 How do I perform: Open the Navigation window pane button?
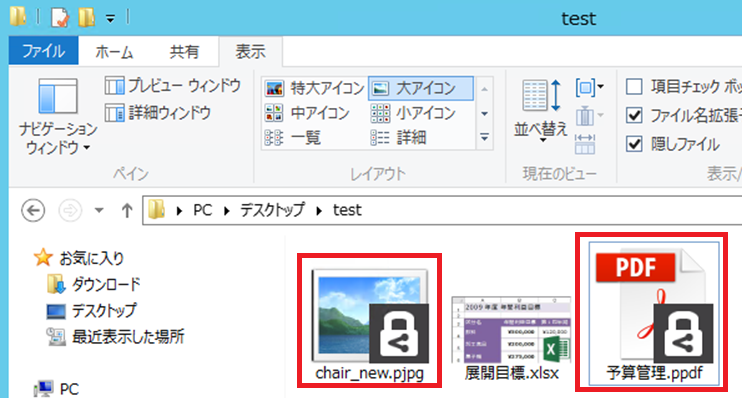58,116
